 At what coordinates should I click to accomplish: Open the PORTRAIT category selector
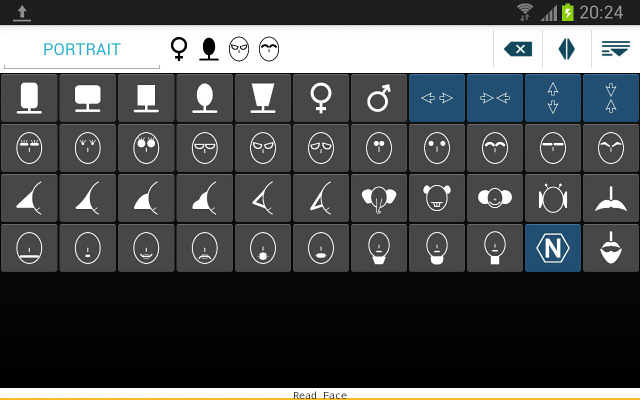(x=82, y=49)
